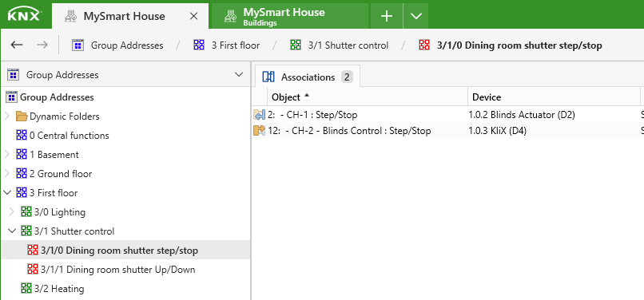Click the 2 Ground floor icon
This screenshot has width=644, height=300.
pyautogui.click(x=22, y=174)
